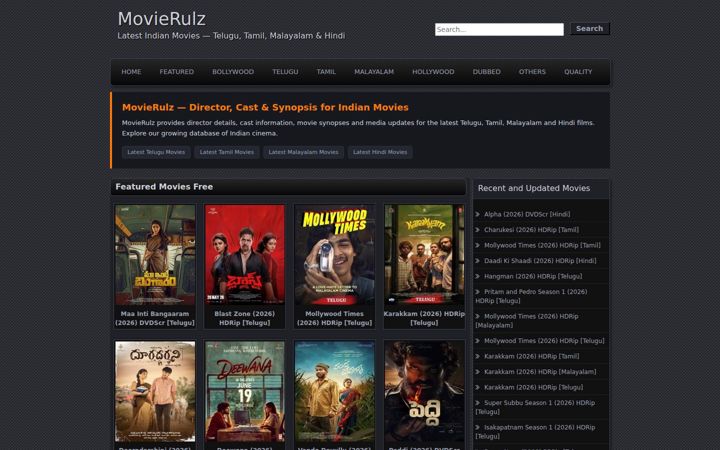The image size is (720, 450).
Task: Open the MALAYALAM menu item
Action: (374, 72)
